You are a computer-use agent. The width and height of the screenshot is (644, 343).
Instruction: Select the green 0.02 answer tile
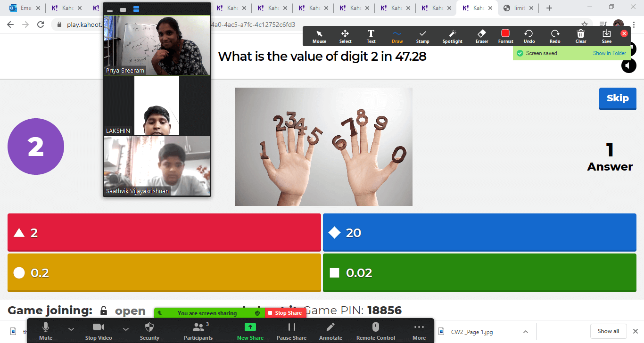tap(479, 273)
